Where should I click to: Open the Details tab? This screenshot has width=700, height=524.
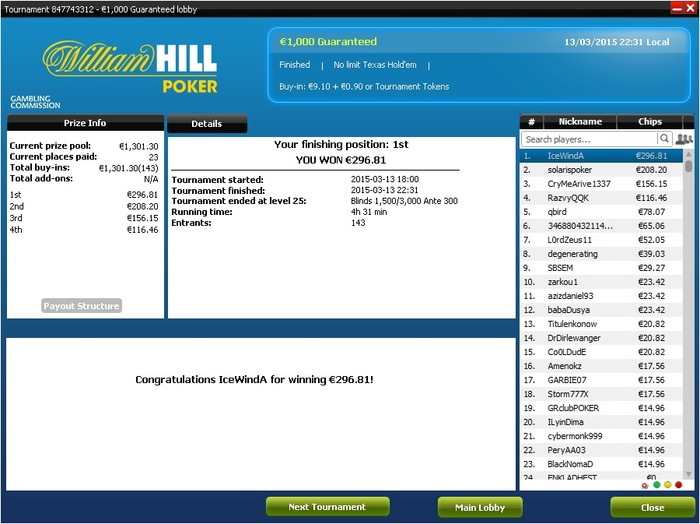(x=207, y=124)
